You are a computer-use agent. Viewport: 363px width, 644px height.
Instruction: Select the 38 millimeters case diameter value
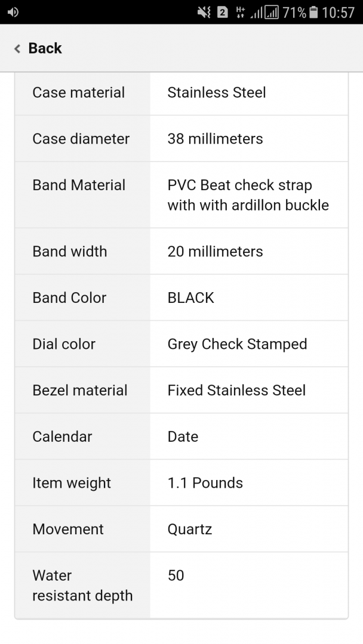click(215, 139)
